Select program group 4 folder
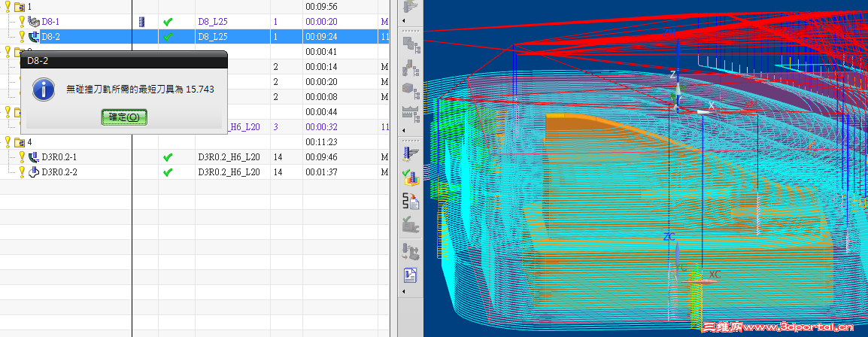The image size is (868, 337). point(20,142)
